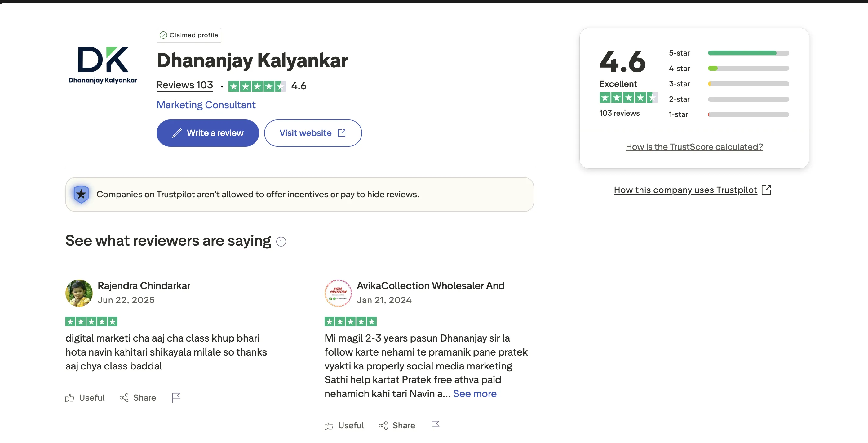The image size is (868, 443).
Task: Flag the AvikaCollection review
Action: (435, 425)
